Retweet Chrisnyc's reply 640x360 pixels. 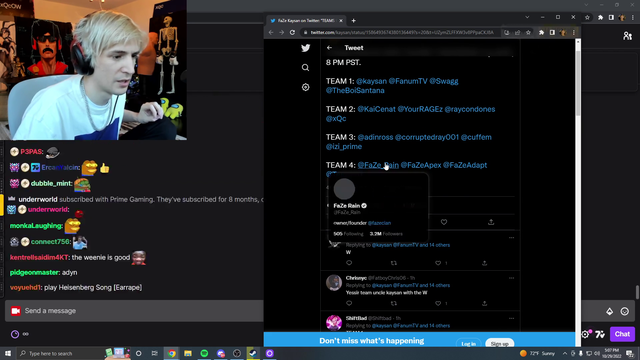(393, 303)
